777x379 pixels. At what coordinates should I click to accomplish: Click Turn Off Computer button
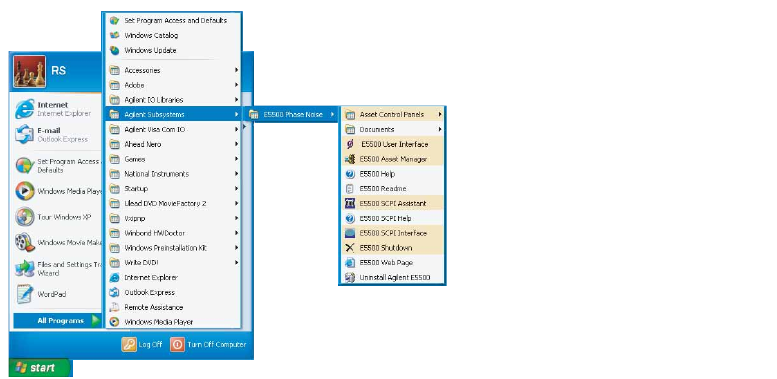208,344
